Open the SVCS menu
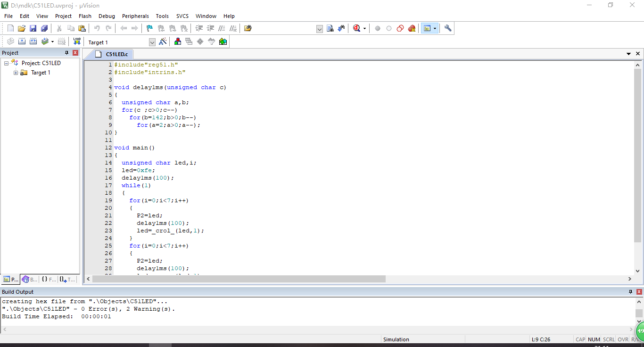644x347 pixels. (x=182, y=16)
